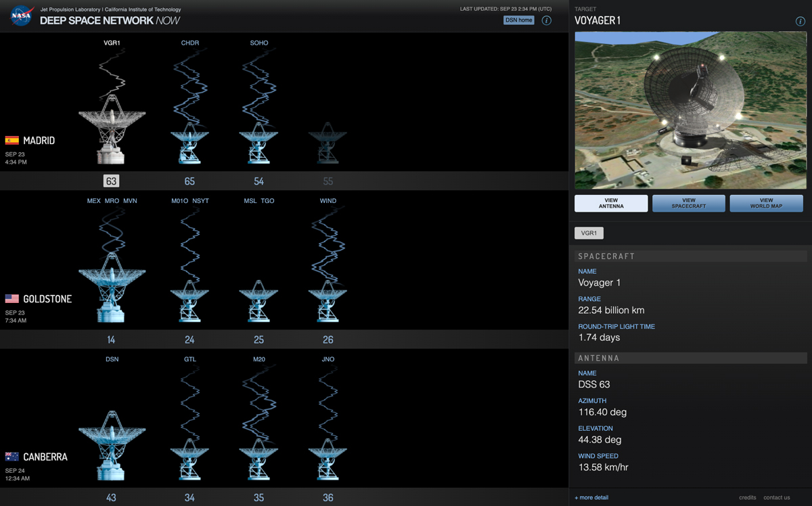
Task: Click the DSS 63 antenna 3D view image
Action: pyautogui.click(x=690, y=110)
